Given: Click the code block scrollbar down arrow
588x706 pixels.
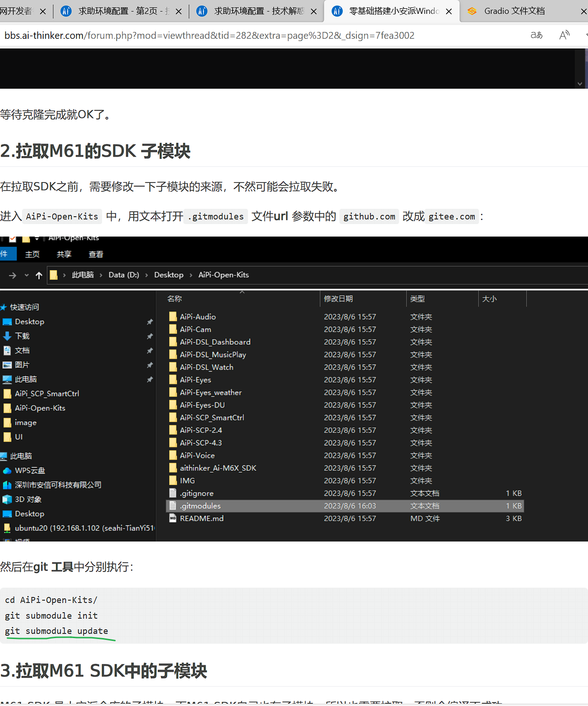Looking at the screenshot, I should [x=580, y=84].
